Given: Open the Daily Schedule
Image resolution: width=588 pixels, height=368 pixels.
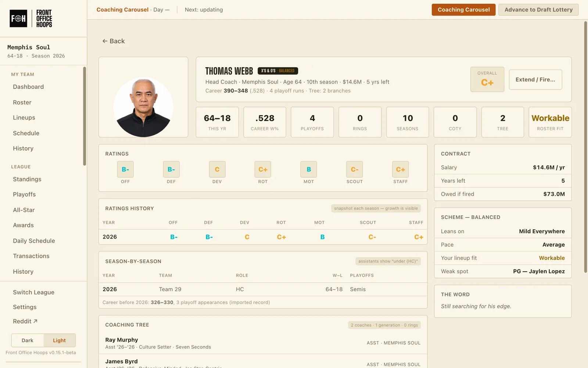Looking at the screenshot, I should tap(34, 241).
